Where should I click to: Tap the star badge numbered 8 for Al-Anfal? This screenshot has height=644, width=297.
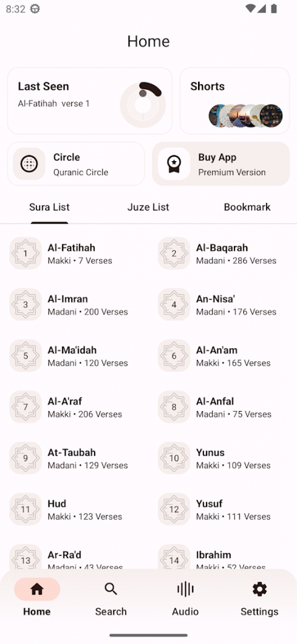tap(174, 407)
